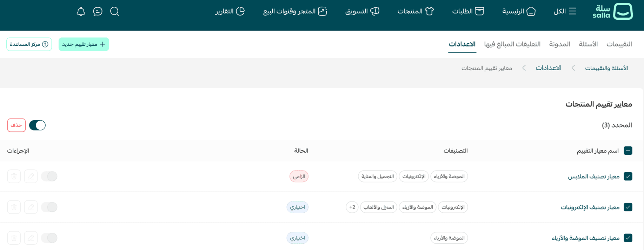Click الحالة column header
The height and width of the screenshot is (250, 644).
[x=301, y=151]
